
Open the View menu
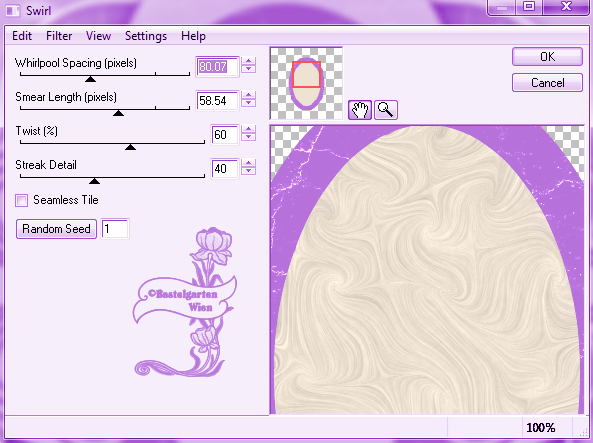[98, 36]
